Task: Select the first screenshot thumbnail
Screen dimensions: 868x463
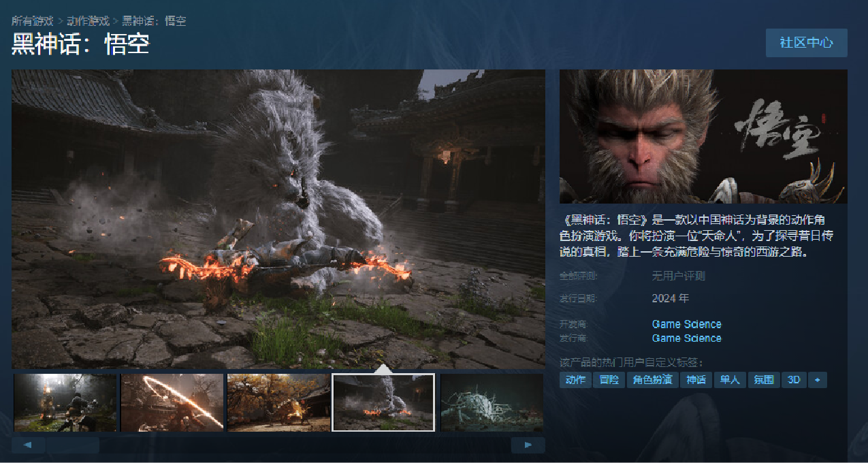Action: point(65,402)
